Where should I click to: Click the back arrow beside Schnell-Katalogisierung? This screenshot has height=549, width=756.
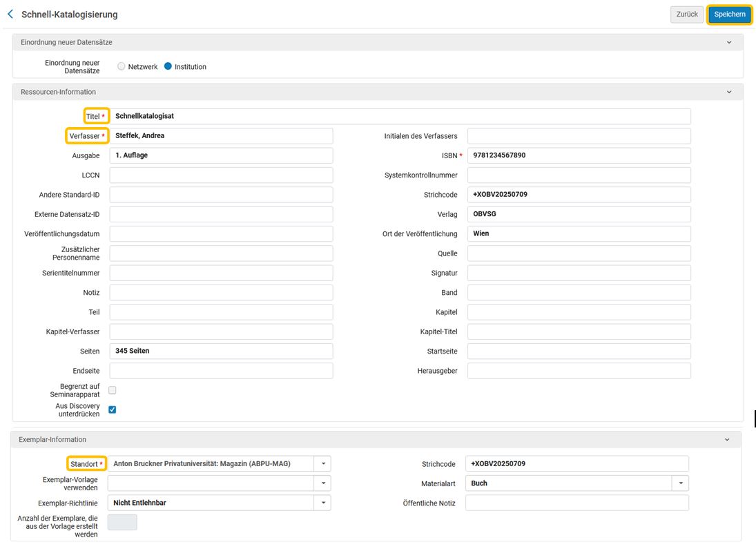(10, 14)
